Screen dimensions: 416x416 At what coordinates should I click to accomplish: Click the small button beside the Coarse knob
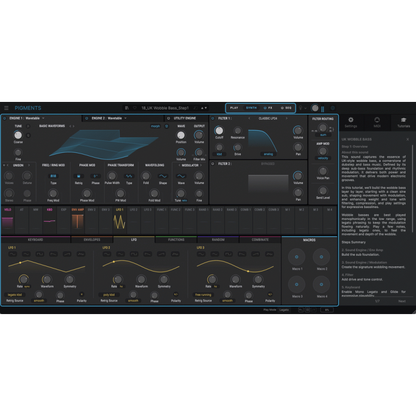[x=28, y=135]
